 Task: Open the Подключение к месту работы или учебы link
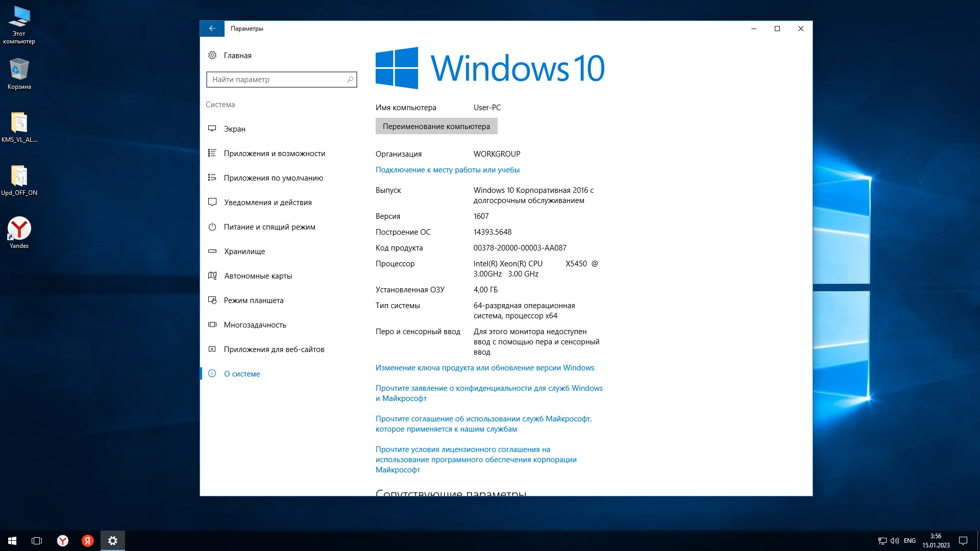pos(447,170)
